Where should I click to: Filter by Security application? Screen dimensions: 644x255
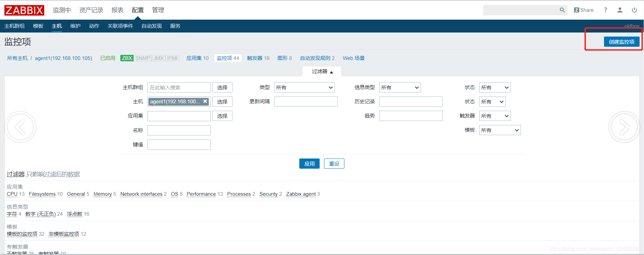tap(268, 194)
